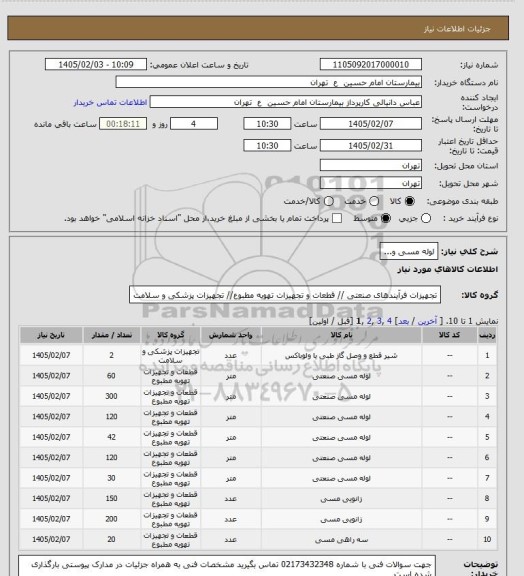This screenshot has height=576, width=524.
Task: Click the توضیحات خریدار text box
Action: pyautogui.click(x=227, y=566)
